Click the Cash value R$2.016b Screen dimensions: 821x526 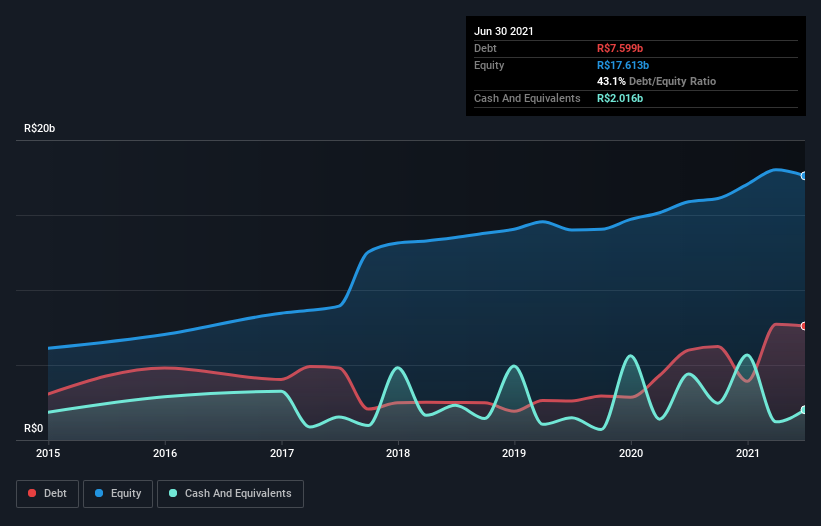click(620, 98)
